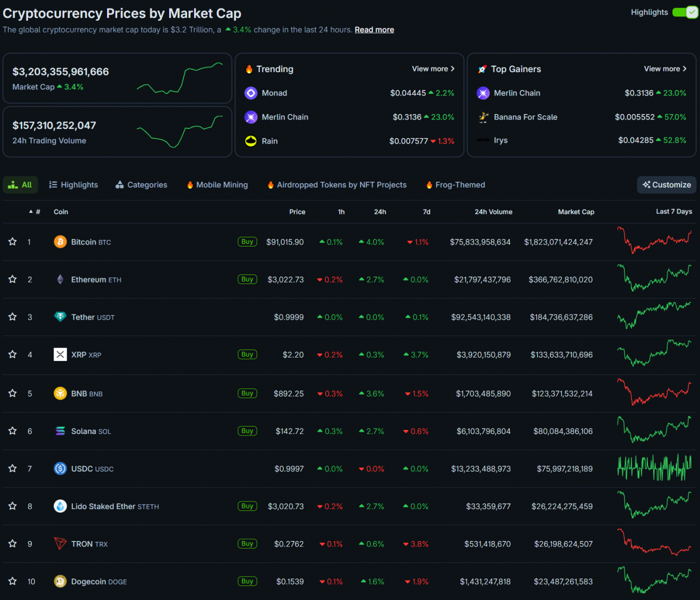Click the Dogecoin logo icon
This screenshot has height=600, width=700.
point(60,581)
